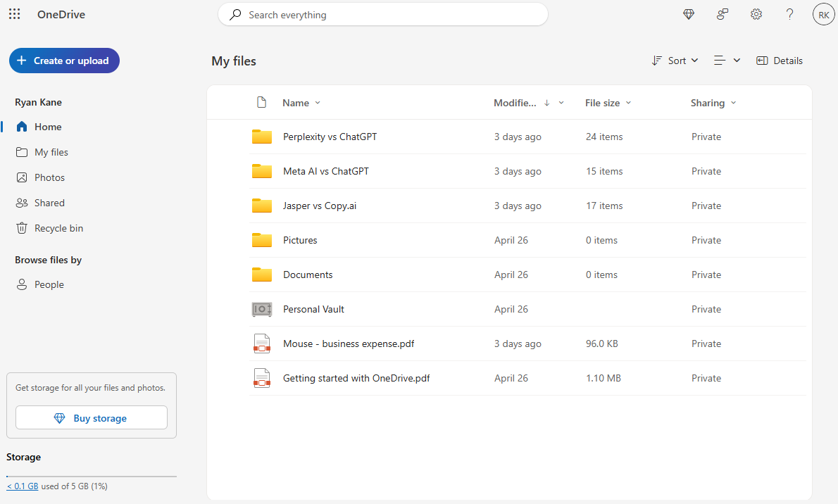Click the 96.0 KB file size cell
The width and height of the screenshot is (838, 504).
602,344
